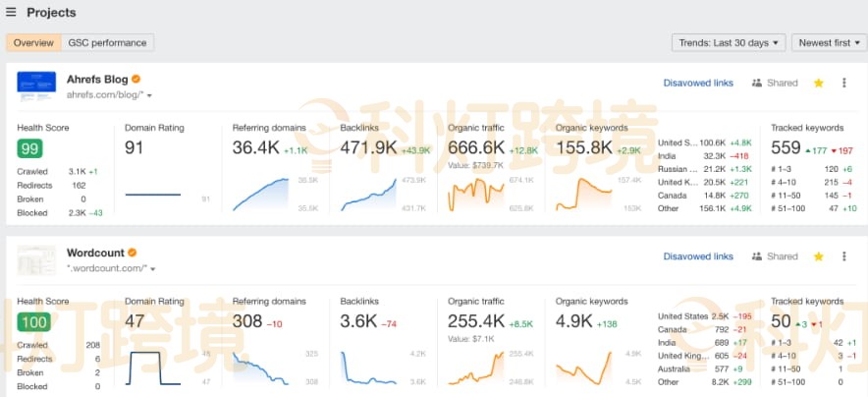Click the Wordcount project thumbnail
868x397 pixels.
pyautogui.click(x=36, y=259)
